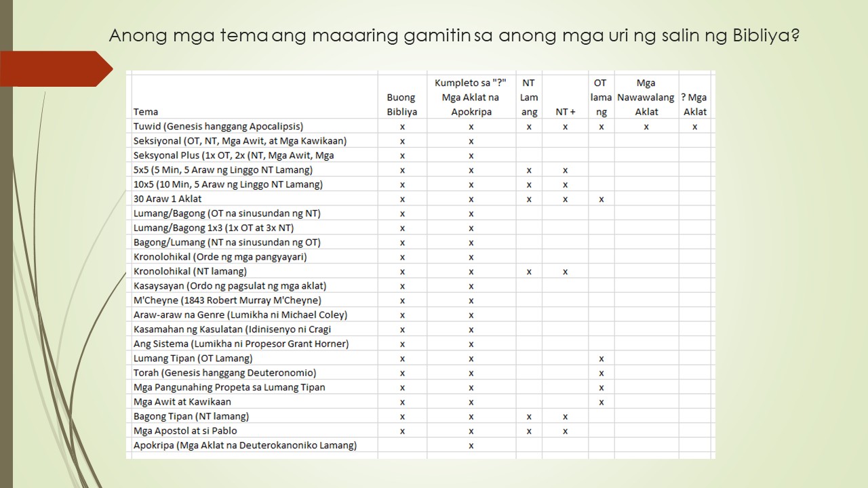Select the '? Mga Aklat' column header
868x488 pixels.
pyautogui.click(x=694, y=104)
